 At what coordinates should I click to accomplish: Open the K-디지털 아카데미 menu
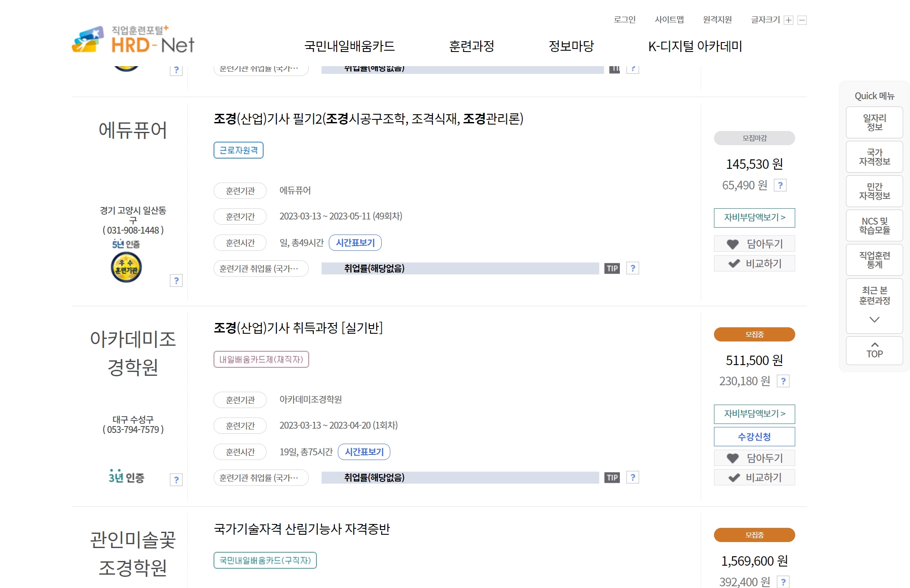coord(695,46)
